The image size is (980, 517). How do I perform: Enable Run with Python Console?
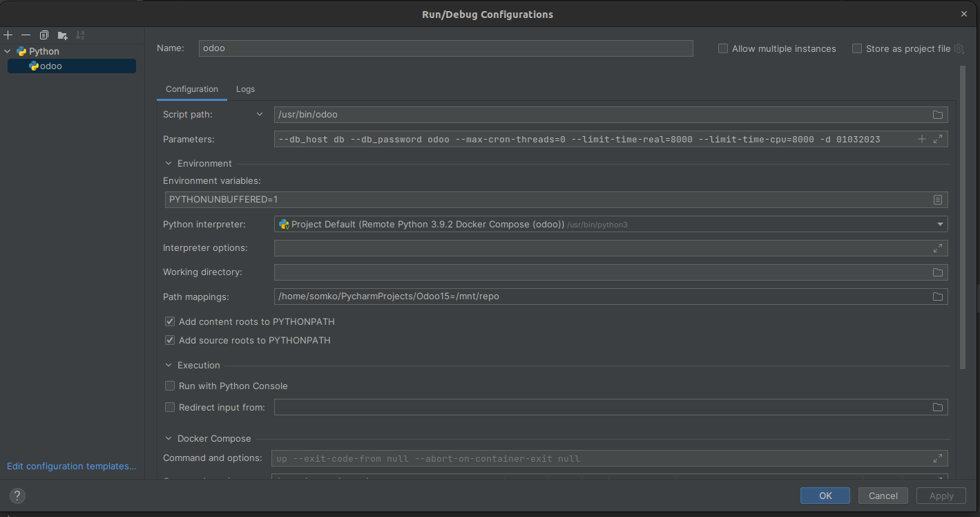pos(169,386)
